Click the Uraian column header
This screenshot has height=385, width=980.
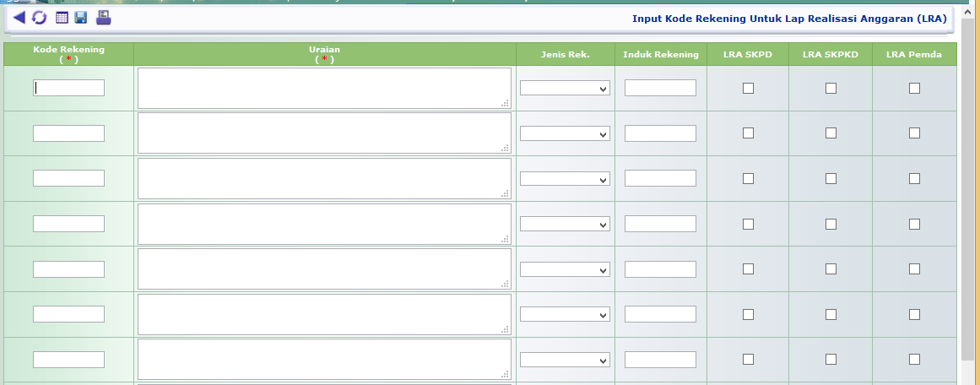325,54
